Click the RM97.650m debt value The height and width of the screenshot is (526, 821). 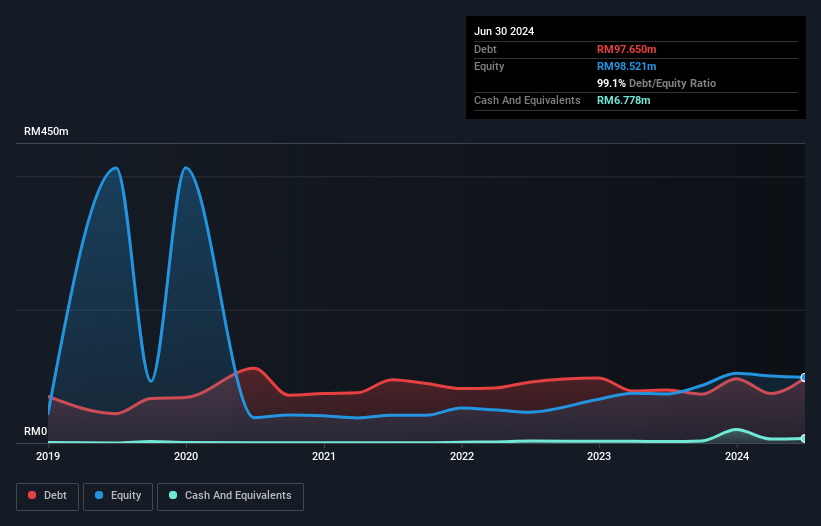click(626, 49)
